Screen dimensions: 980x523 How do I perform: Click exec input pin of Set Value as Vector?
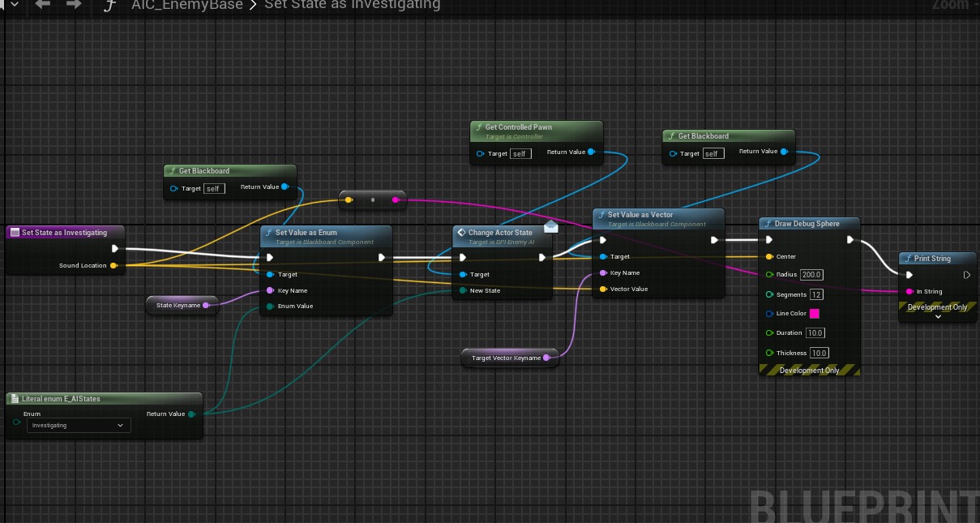click(602, 240)
